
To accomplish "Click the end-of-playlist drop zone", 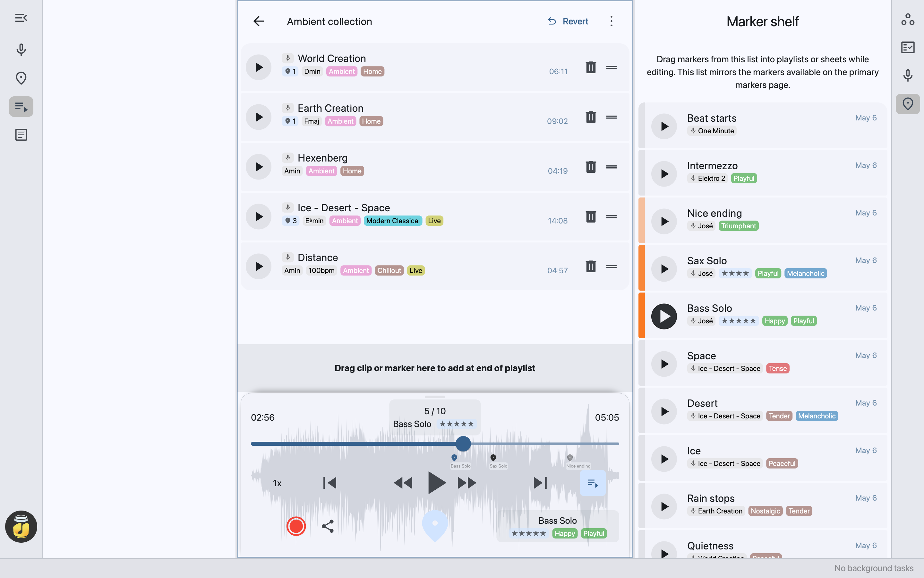I will (x=435, y=368).
